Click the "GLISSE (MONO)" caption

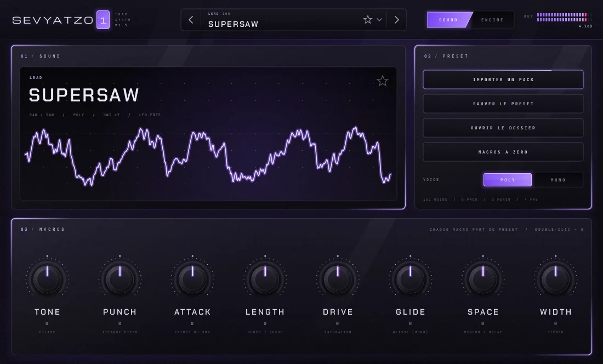coord(411,332)
